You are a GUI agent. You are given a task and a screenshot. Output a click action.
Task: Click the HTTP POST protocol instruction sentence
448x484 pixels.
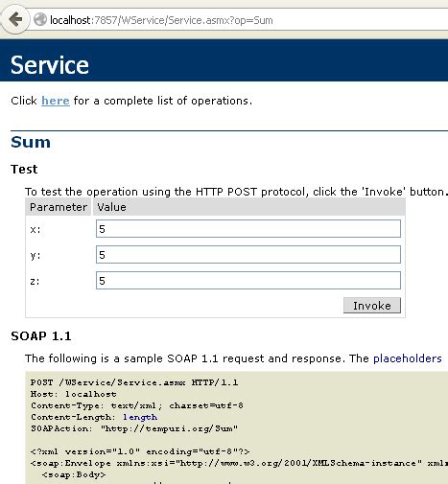click(x=236, y=192)
